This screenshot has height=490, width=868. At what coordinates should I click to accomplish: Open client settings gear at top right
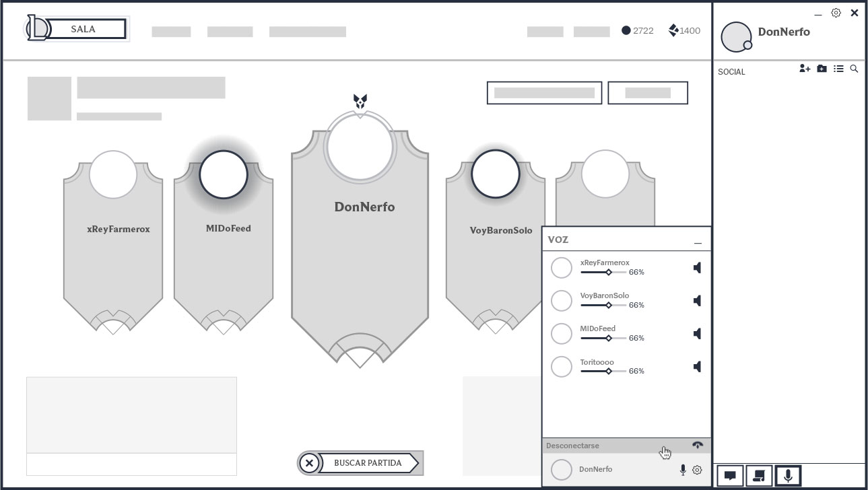point(836,13)
